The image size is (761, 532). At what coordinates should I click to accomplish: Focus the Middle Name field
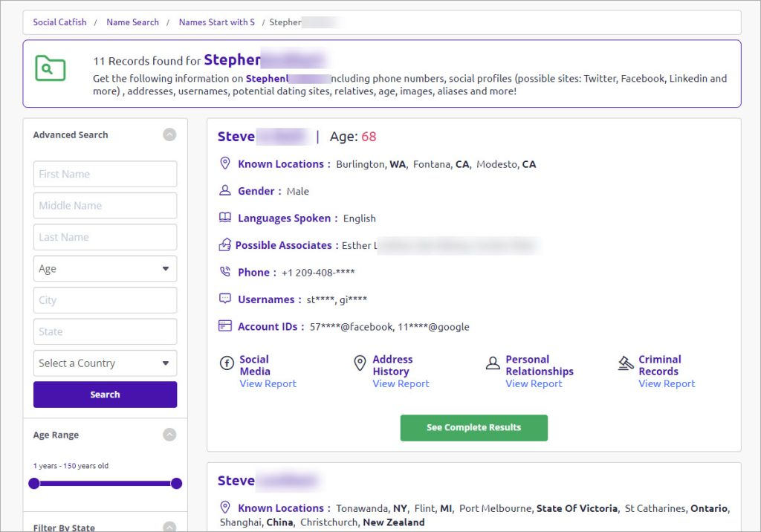point(105,205)
